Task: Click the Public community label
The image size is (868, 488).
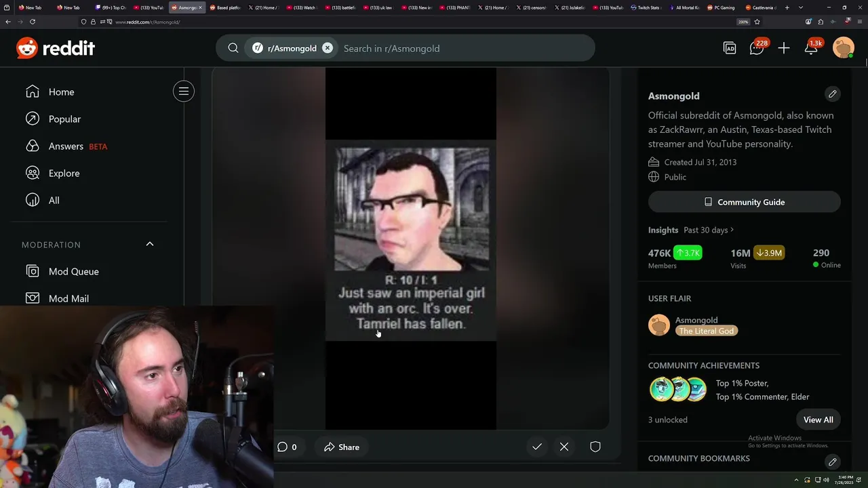Action: coord(675,177)
